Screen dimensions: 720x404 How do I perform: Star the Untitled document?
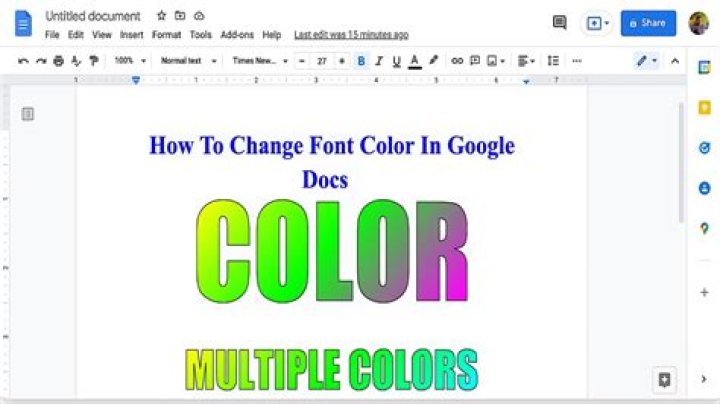161,16
